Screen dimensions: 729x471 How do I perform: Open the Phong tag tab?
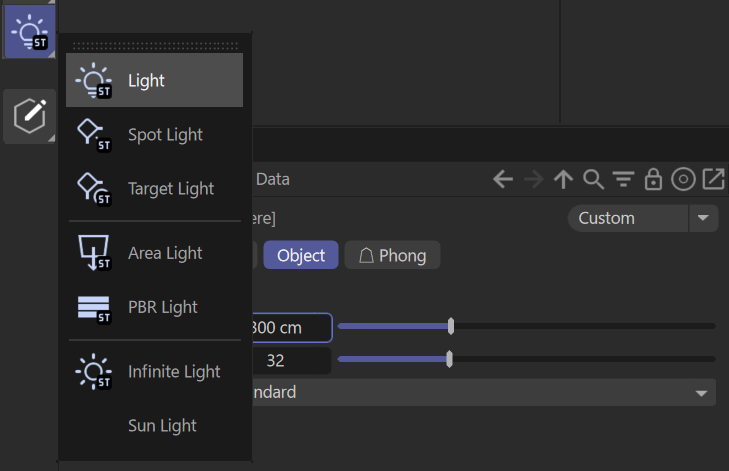tap(392, 256)
